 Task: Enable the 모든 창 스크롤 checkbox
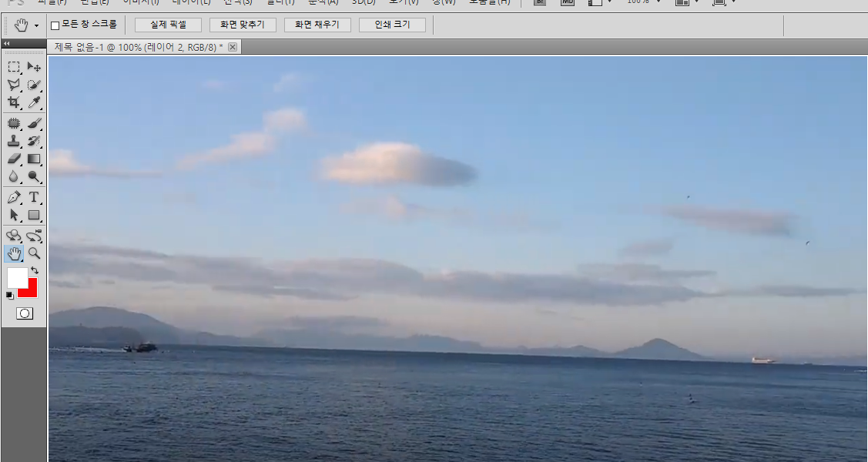pos(55,25)
